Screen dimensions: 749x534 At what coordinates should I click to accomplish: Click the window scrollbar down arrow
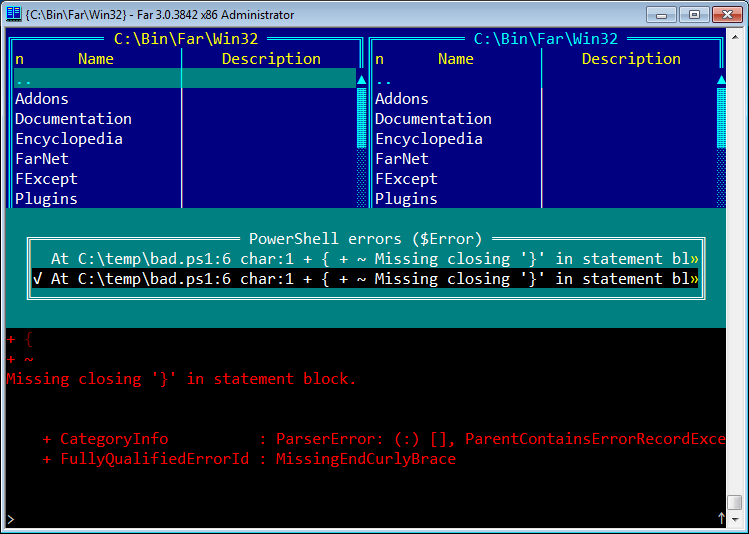coord(735,519)
